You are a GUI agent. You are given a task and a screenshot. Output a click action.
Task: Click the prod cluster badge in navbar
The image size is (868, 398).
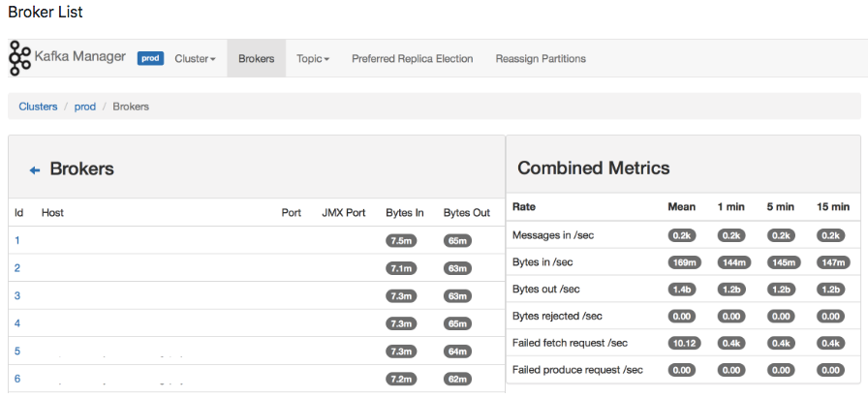(x=150, y=58)
